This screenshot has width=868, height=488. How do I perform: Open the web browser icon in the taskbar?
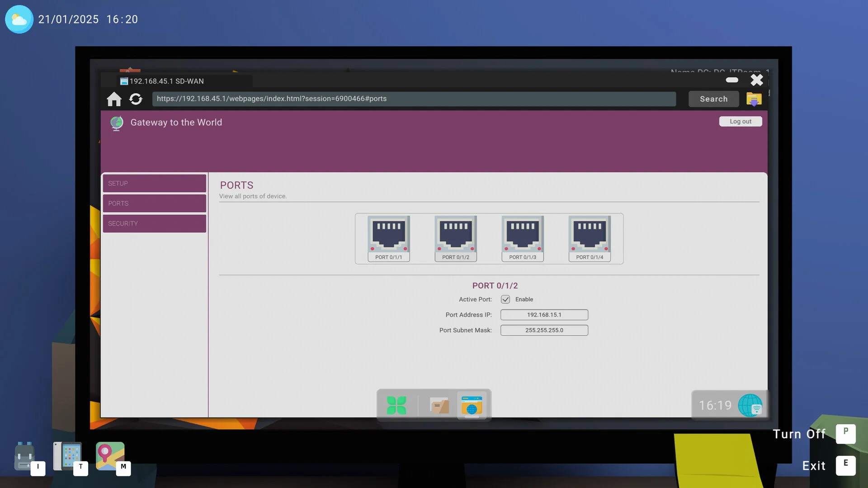(472, 405)
